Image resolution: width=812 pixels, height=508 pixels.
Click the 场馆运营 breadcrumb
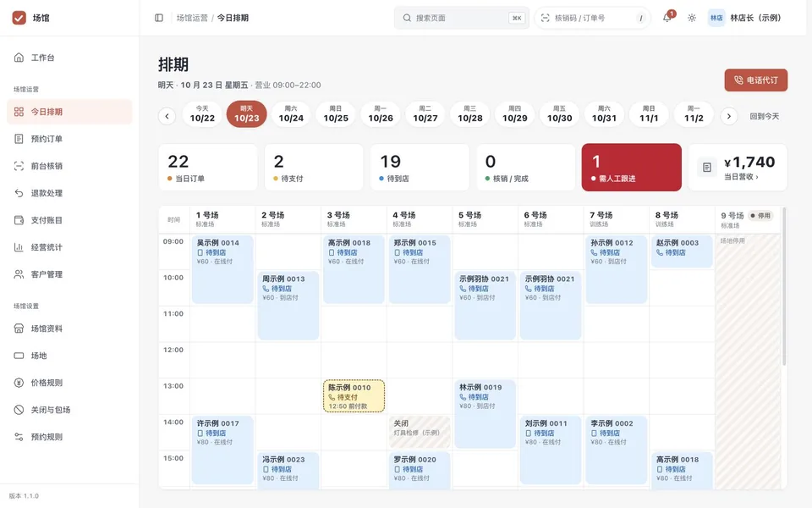click(192, 18)
